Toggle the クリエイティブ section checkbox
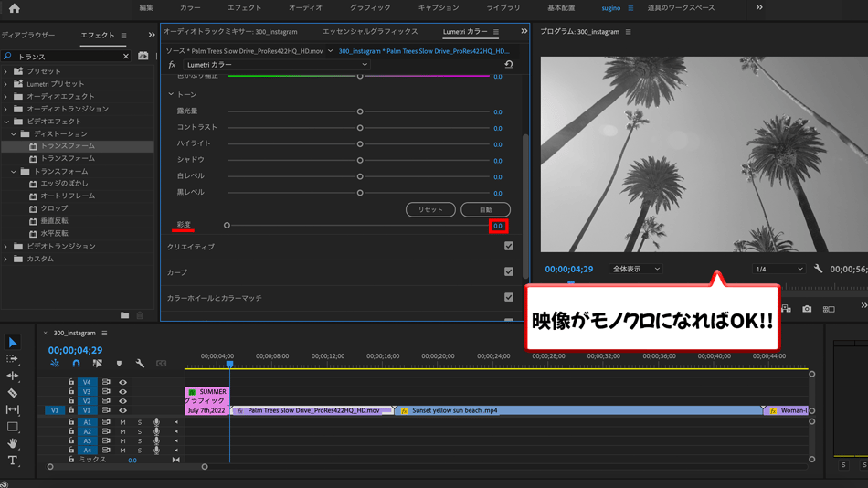Screen dimensions: 868x488 click(x=509, y=247)
